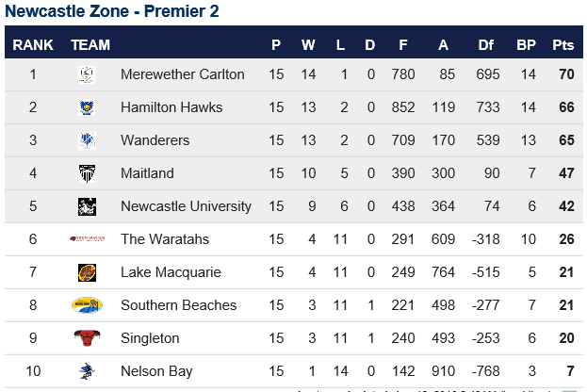The width and height of the screenshot is (587, 392).
Task: Click the Nelson Bay blue logo
Action: 87,371
